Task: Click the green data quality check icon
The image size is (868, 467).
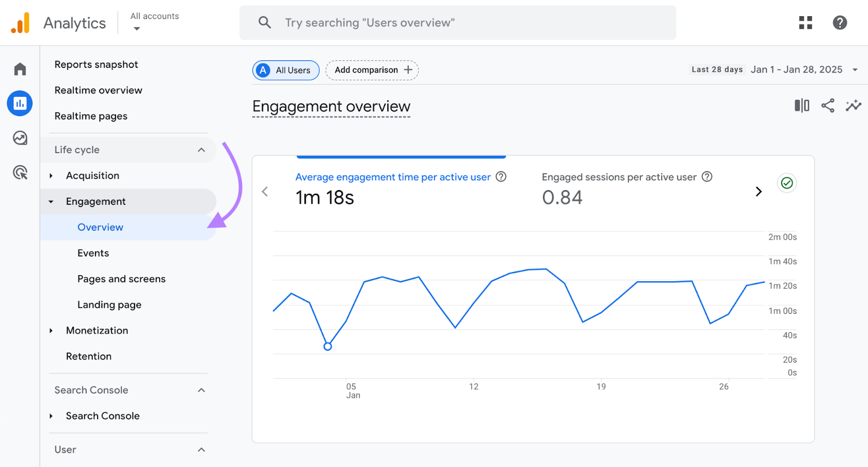Action: [x=787, y=183]
